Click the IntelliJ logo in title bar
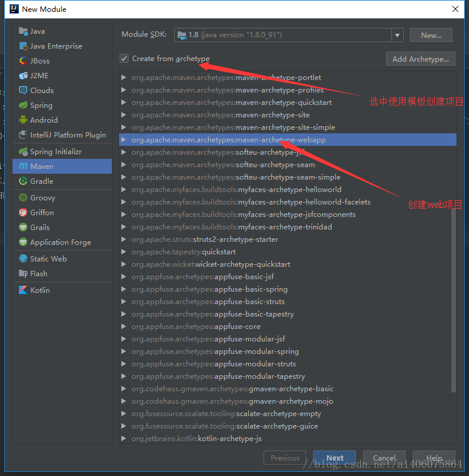This screenshot has width=469, height=476. pos(14,9)
